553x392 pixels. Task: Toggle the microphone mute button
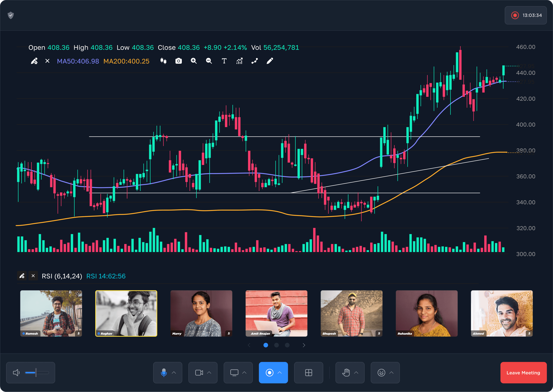(163, 372)
